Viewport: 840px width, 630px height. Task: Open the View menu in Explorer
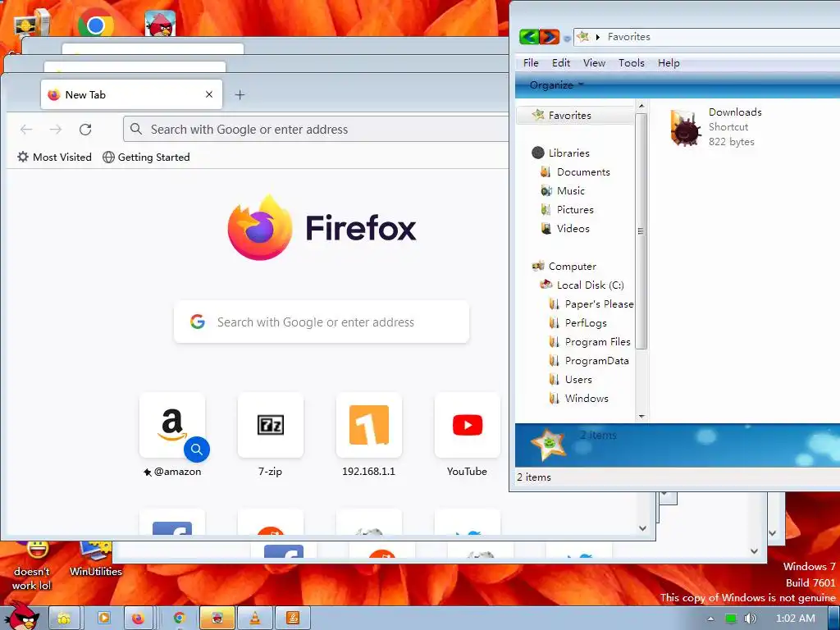(594, 62)
